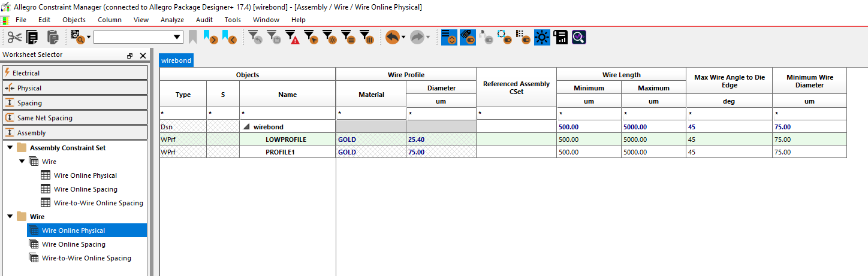Viewport: 868px width, 276px height.
Task: Open the Find icon's dropdown arrow
Action: [x=89, y=37]
